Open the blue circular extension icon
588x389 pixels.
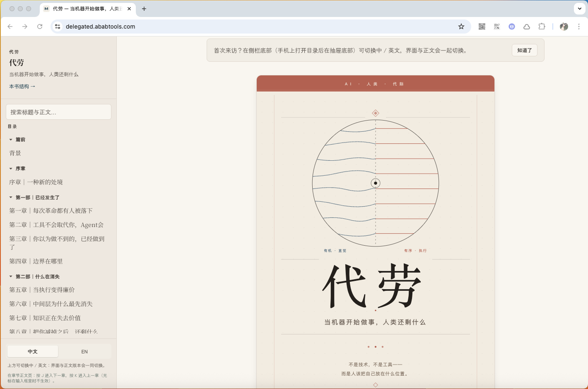click(x=512, y=27)
